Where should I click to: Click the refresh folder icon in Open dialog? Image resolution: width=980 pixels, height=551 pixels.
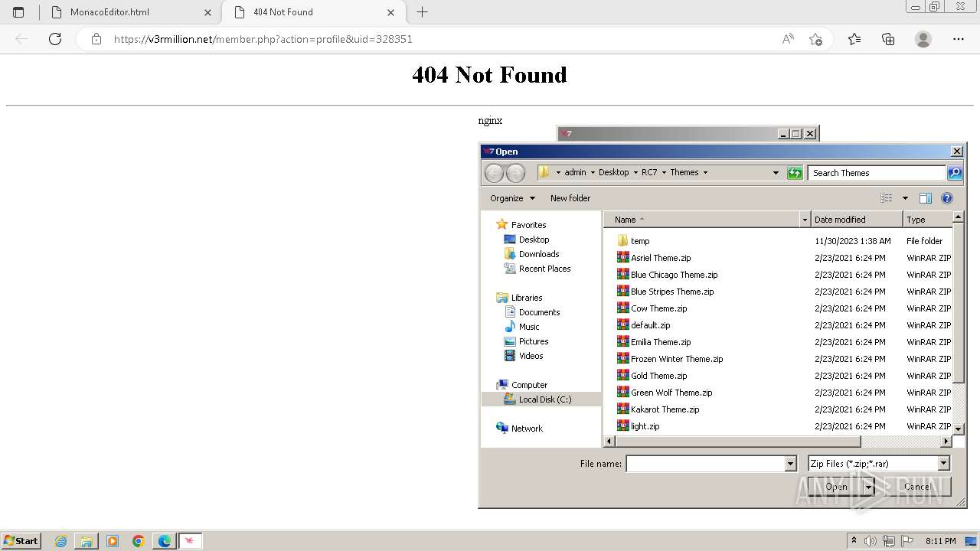(795, 173)
